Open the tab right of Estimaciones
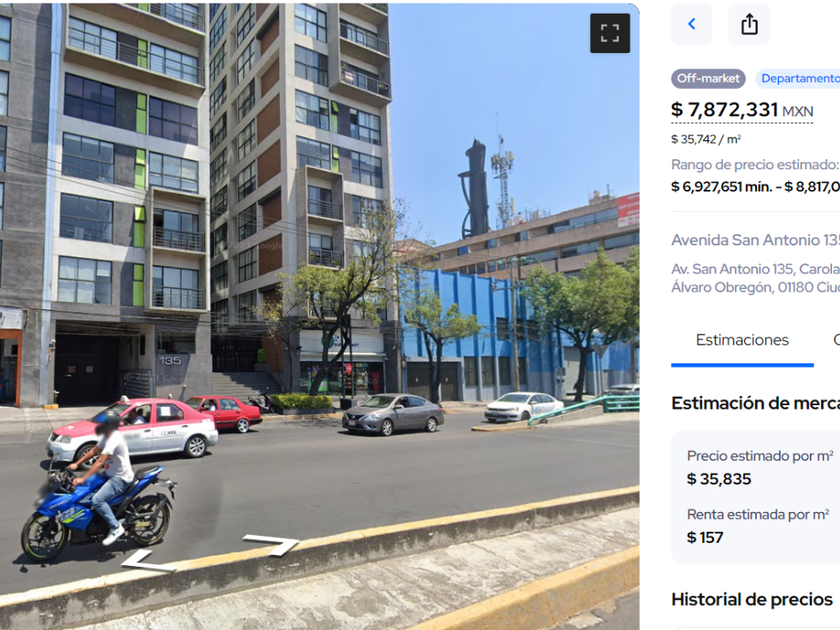This screenshot has width=840, height=630. pyautogui.click(x=836, y=340)
